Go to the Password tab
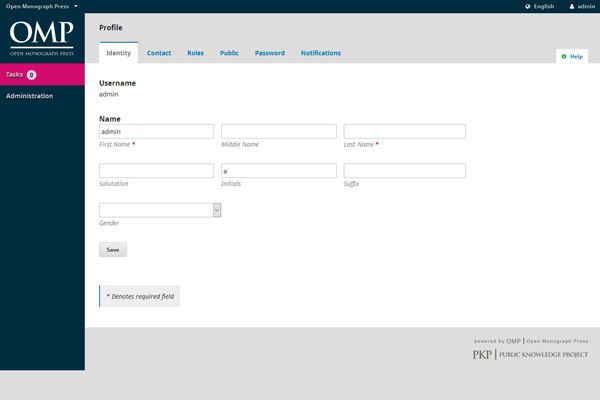Viewport: 600px width, 400px height. (x=269, y=53)
